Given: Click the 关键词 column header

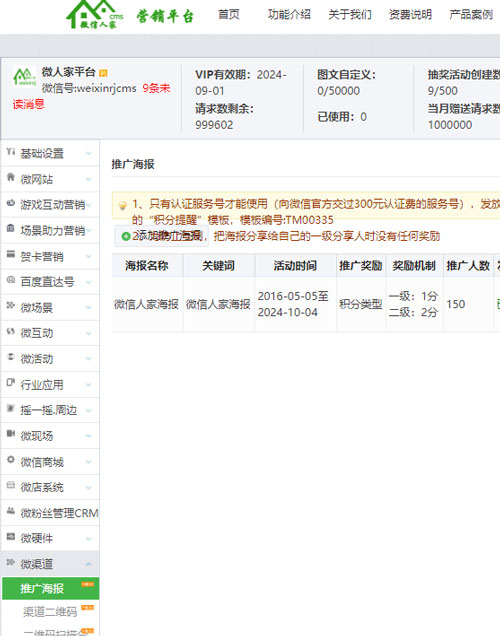Looking at the screenshot, I should pos(219,266).
